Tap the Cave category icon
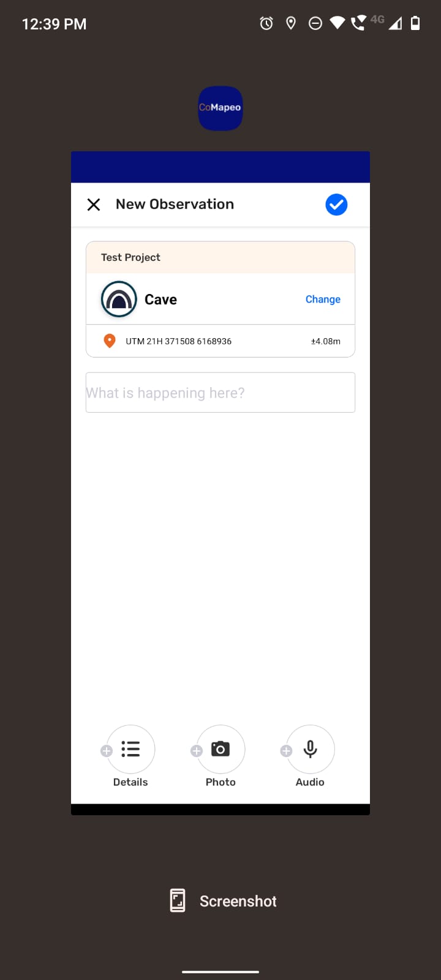This screenshot has height=980, width=441. 119,299
